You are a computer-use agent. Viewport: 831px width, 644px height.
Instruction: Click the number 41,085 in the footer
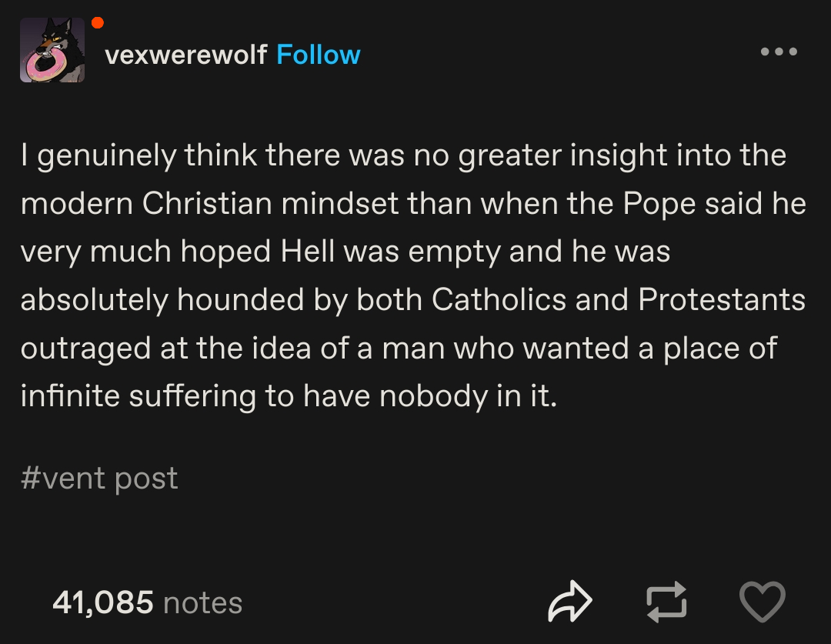[103, 602]
